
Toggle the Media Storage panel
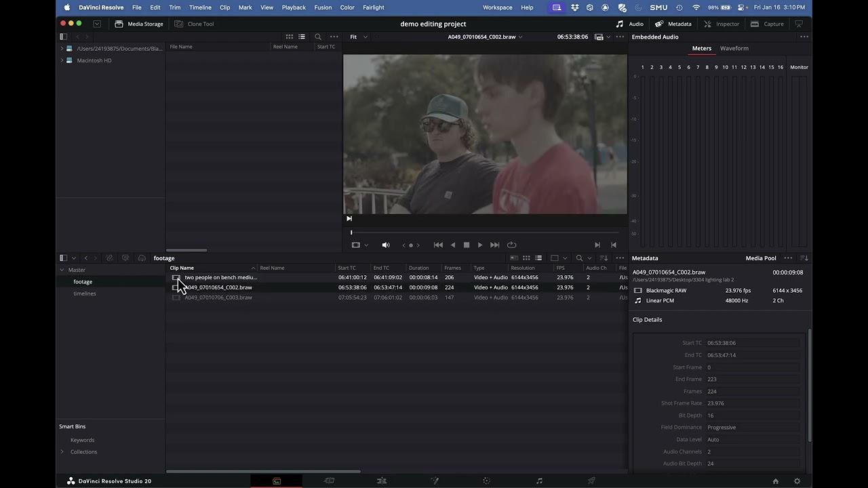coord(139,24)
